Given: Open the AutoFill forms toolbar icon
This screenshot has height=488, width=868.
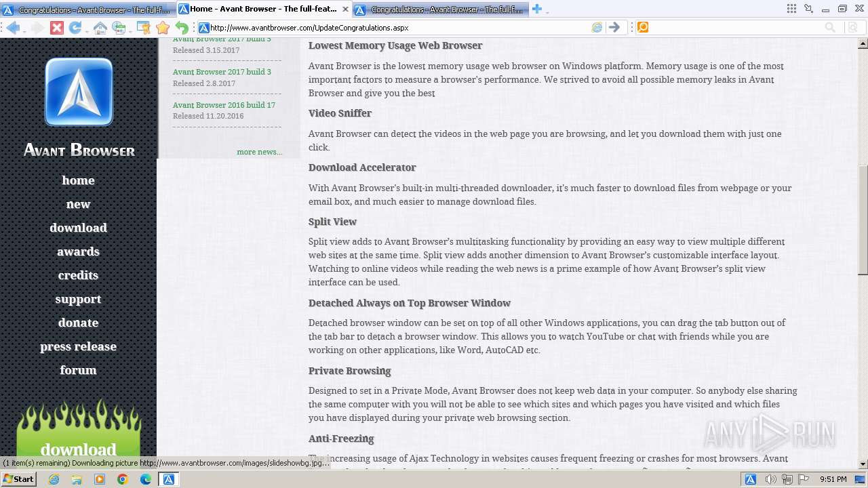Looking at the screenshot, I should coord(144,28).
